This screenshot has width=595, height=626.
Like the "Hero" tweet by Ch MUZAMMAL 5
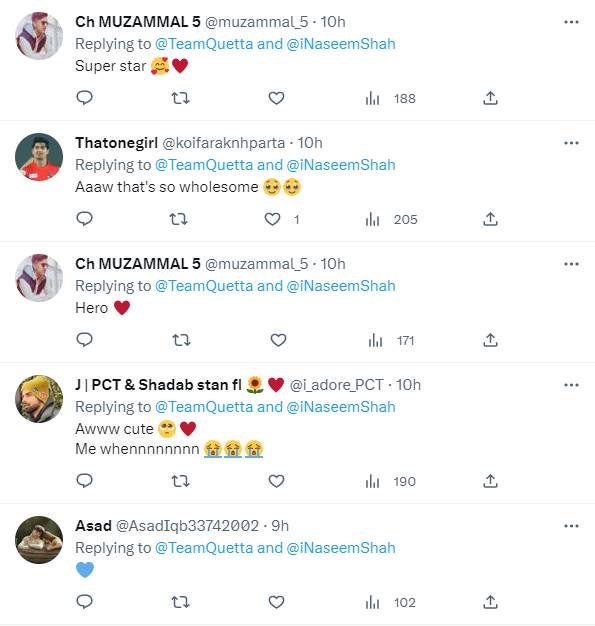pyautogui.click(x=278, y=340)
